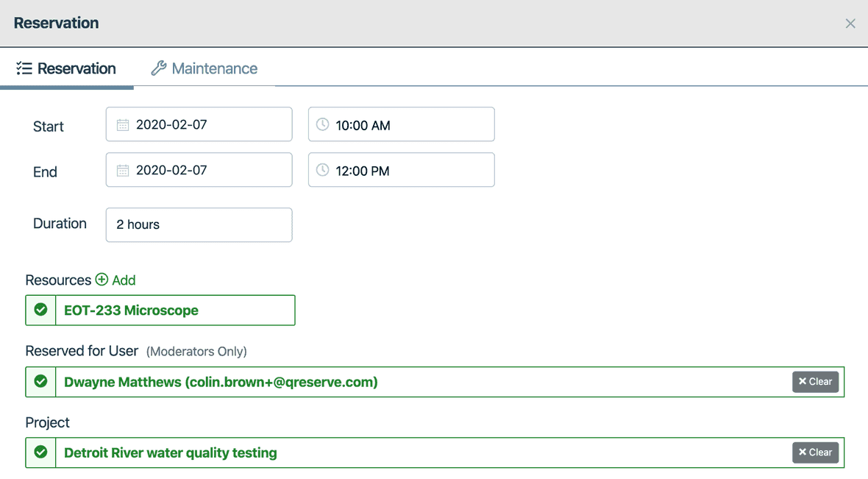868x479 pixels.
Task: Click the X icon inside the user Clear button
Action: click(803, 381)
